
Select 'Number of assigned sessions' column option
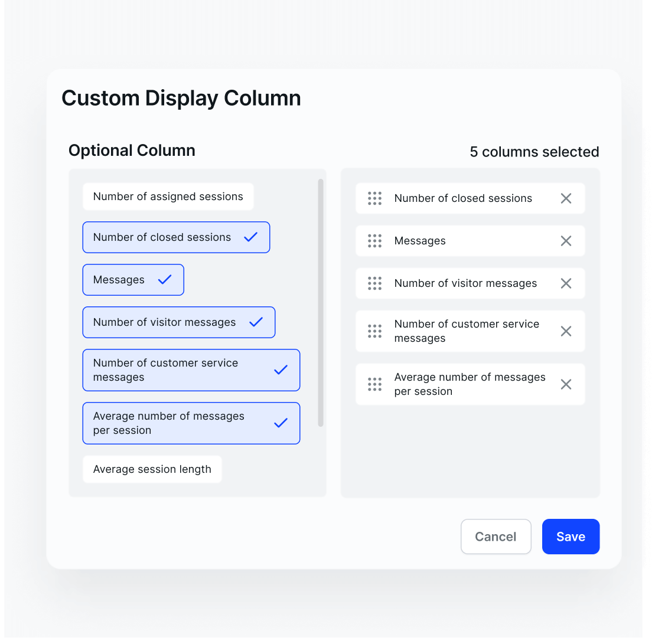(168, 197)
